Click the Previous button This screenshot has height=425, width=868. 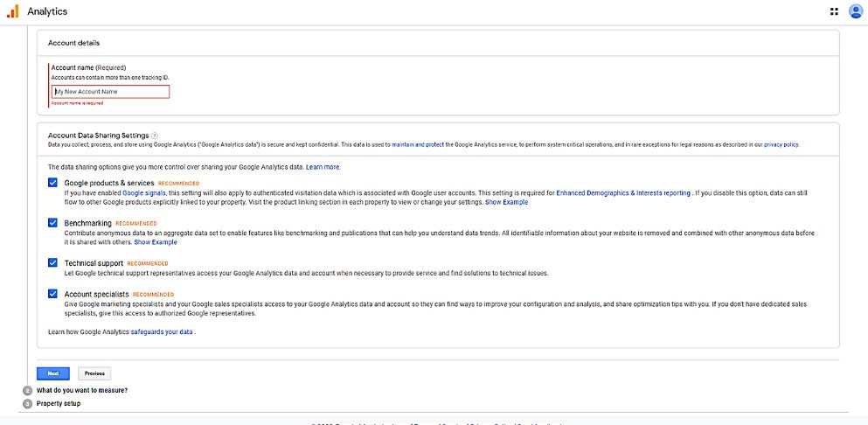point(94,373)
